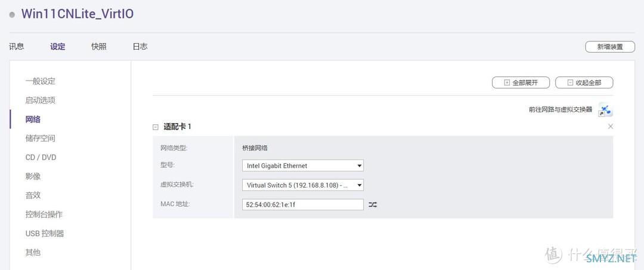Screen dimensions: 644x270
Task: Click the 新增装置 button
Action: click(x=610, y=47)
